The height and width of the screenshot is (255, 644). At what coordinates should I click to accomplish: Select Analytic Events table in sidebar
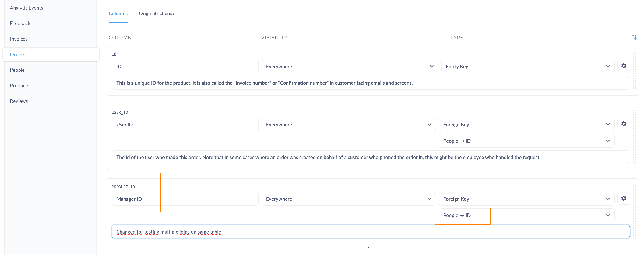pyautogui.click(x=26, y=8)
